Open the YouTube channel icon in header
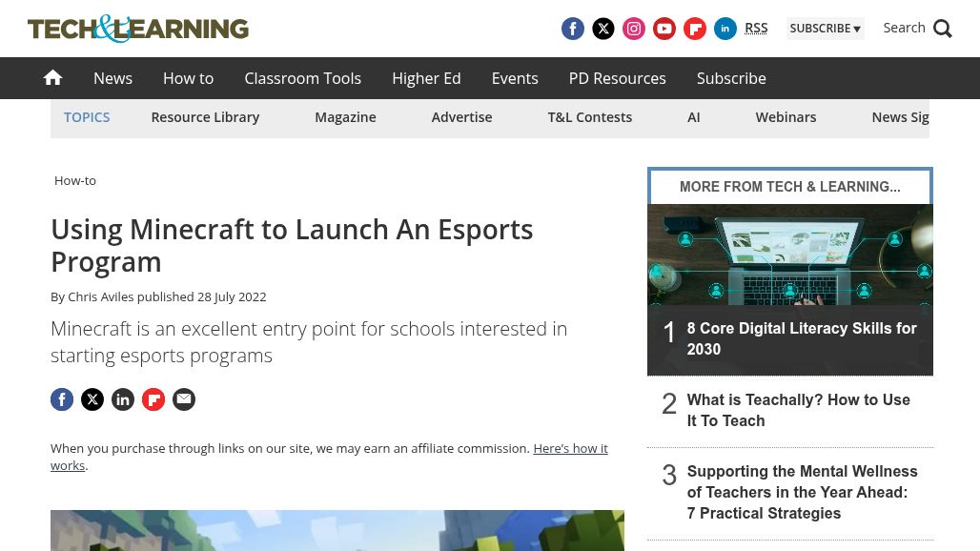The image size is (980, 551). point(664,29)
